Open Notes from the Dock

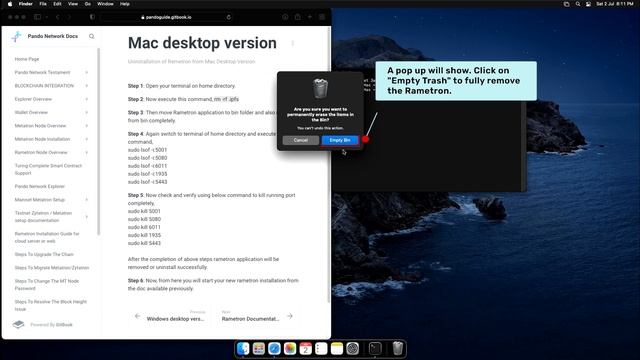[337, 349]
